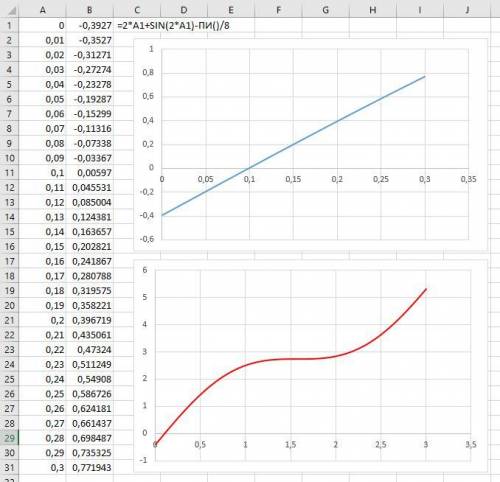Select row 29 header
This screenshot has height=482, width=500.
point(9,438)
